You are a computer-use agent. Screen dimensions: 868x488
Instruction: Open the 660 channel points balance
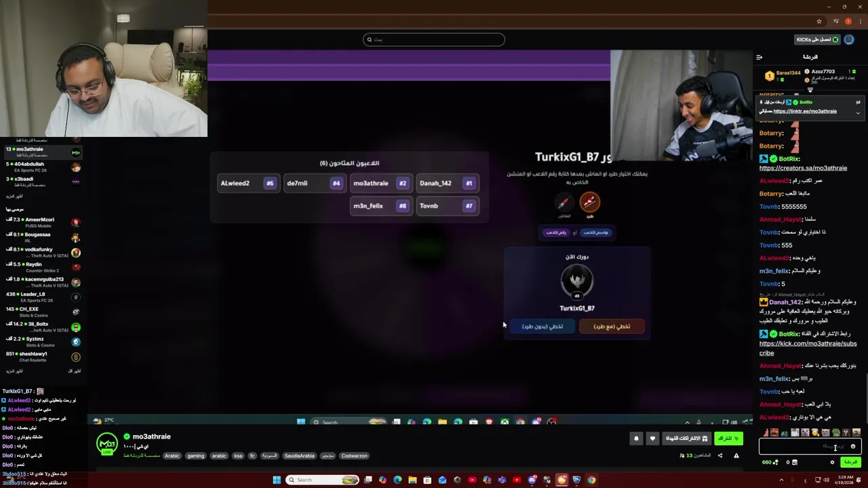pyautogui.click(x=770, y=462)
